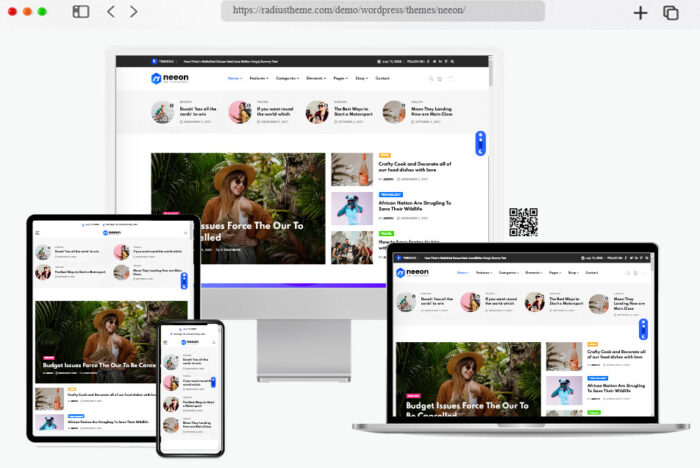700x468 pixels.
Task: Open the Shop menu on the laptop
Action: tap(573, 272)
